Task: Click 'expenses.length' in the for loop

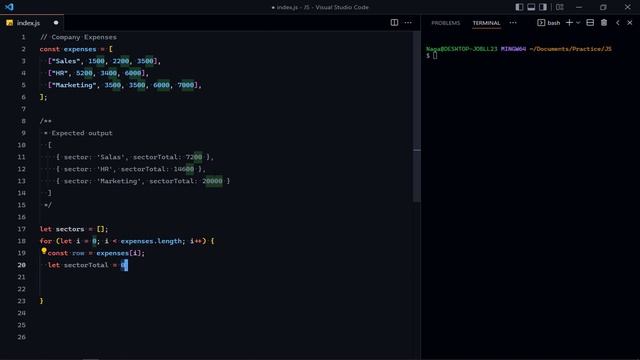Action: [151, 241]
